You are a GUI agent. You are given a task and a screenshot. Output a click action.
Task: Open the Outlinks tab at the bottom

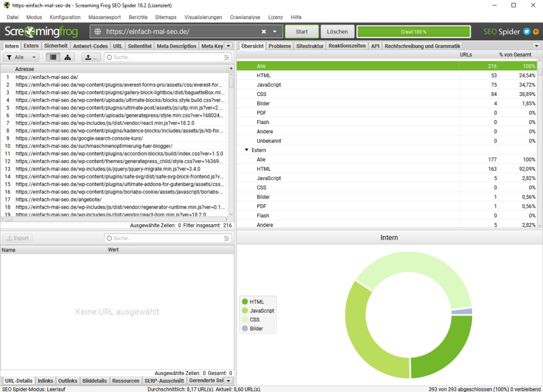click(68, 380)
